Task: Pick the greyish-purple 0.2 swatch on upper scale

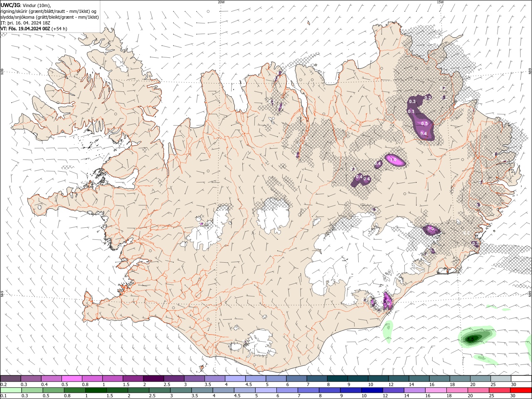Action: [10, 379]
